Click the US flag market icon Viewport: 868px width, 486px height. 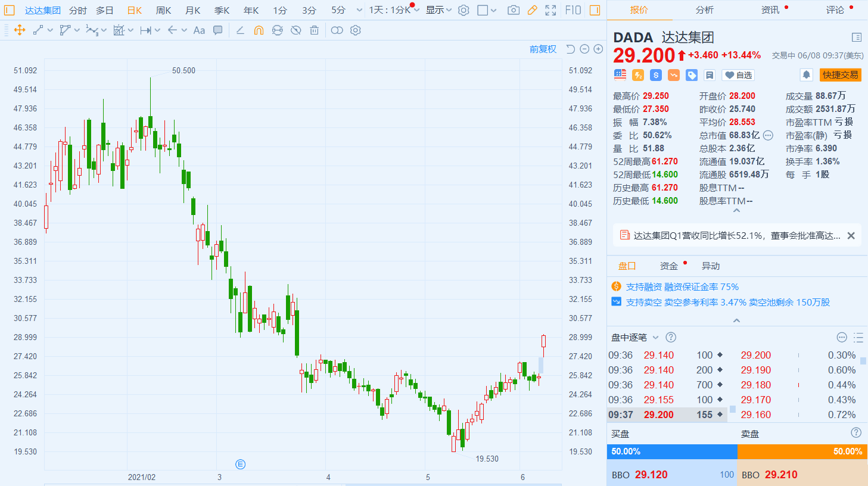click(620, 74)
